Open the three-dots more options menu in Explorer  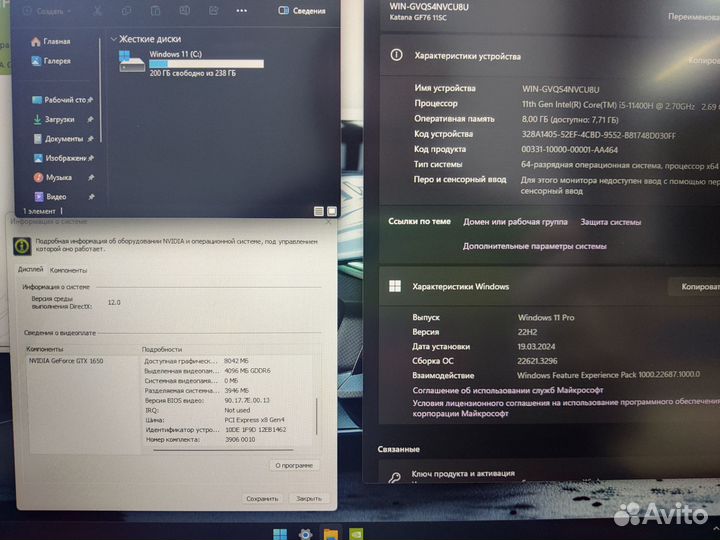pos(242,11)
